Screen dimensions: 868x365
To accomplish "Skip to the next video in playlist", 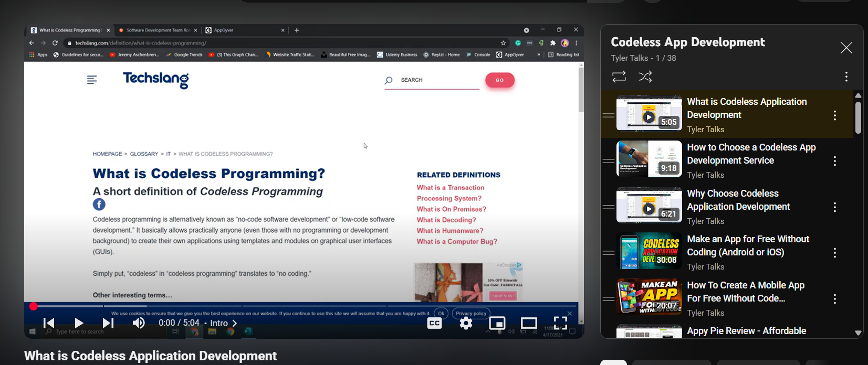I will 108,323.
